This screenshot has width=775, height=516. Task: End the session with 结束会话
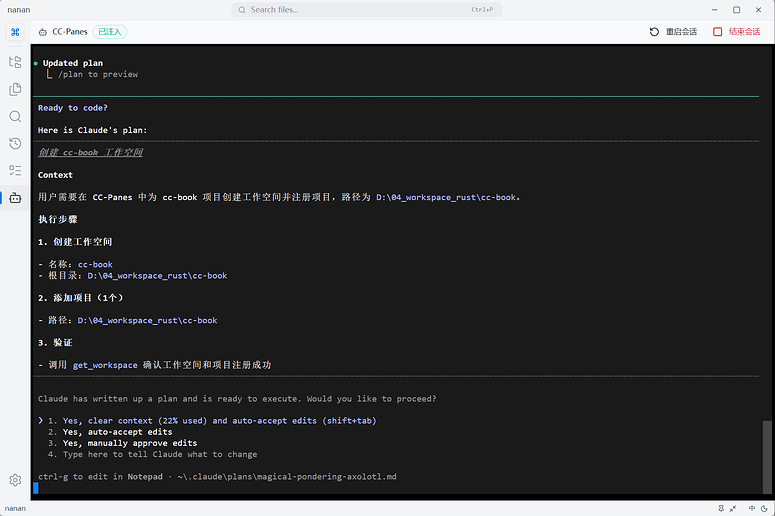coord(736,32)
